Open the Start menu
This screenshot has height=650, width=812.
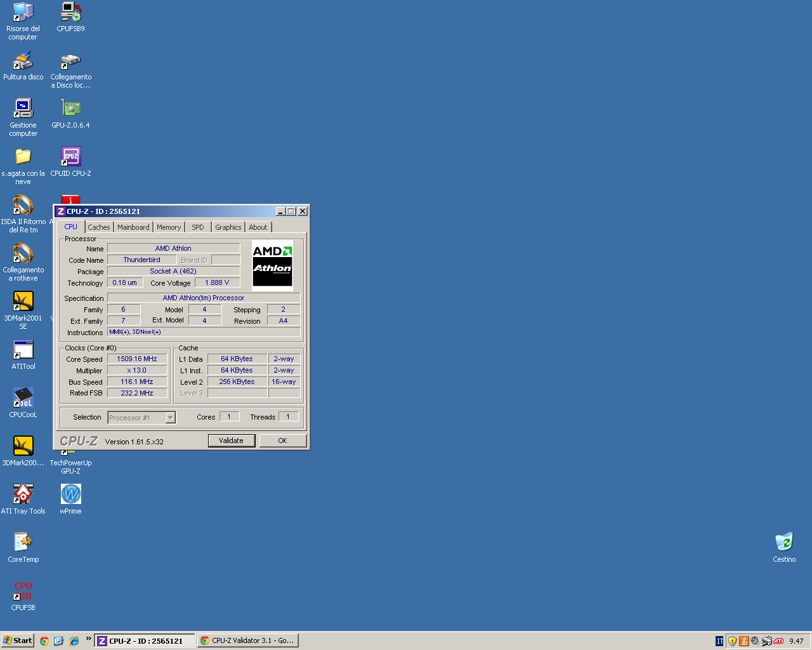pyautogui.click(x=17, y=640)
